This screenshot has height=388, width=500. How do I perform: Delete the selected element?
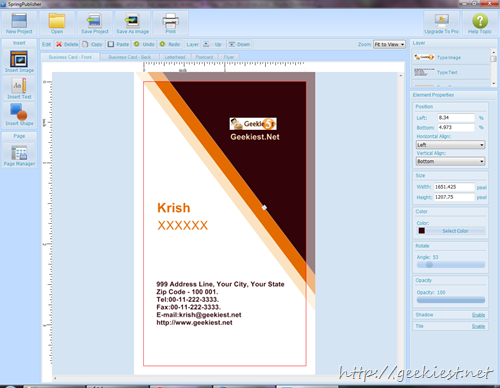67,44
